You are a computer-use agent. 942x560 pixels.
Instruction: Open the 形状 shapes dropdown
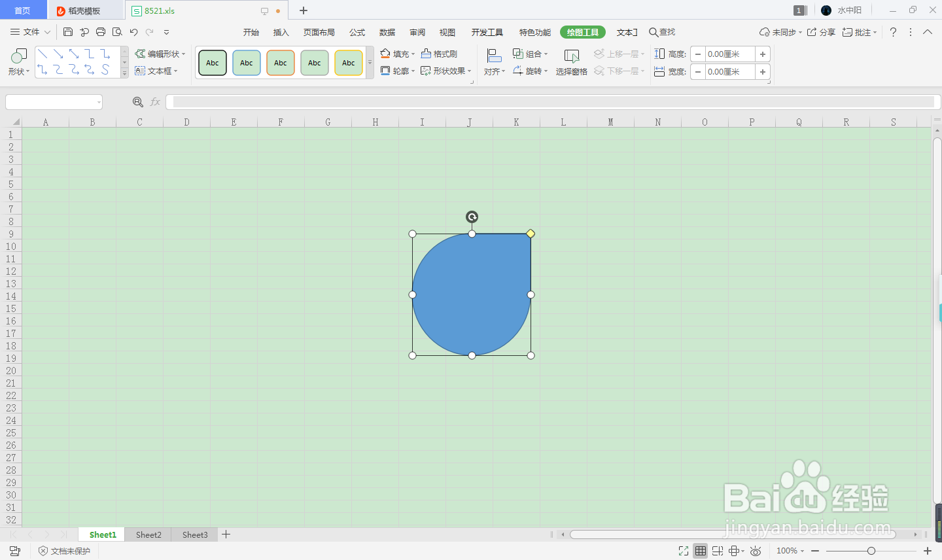19,62
